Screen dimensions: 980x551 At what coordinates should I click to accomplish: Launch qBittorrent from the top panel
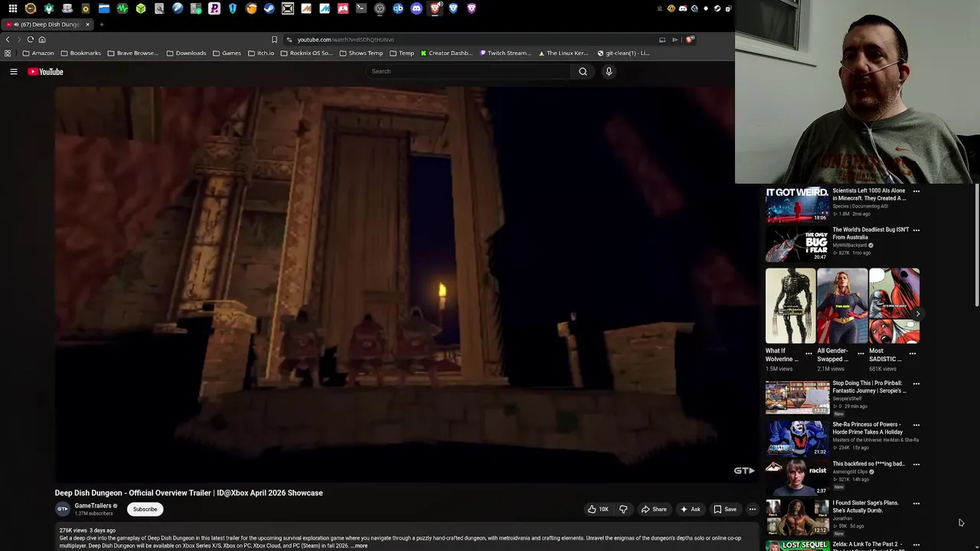(x=398, y=8)
